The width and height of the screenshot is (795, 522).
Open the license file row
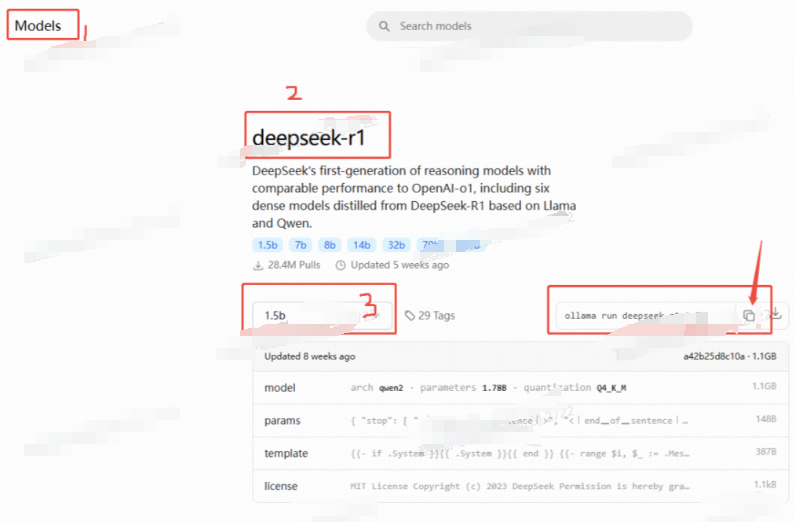pyautogui.click(x=520, y=486)
